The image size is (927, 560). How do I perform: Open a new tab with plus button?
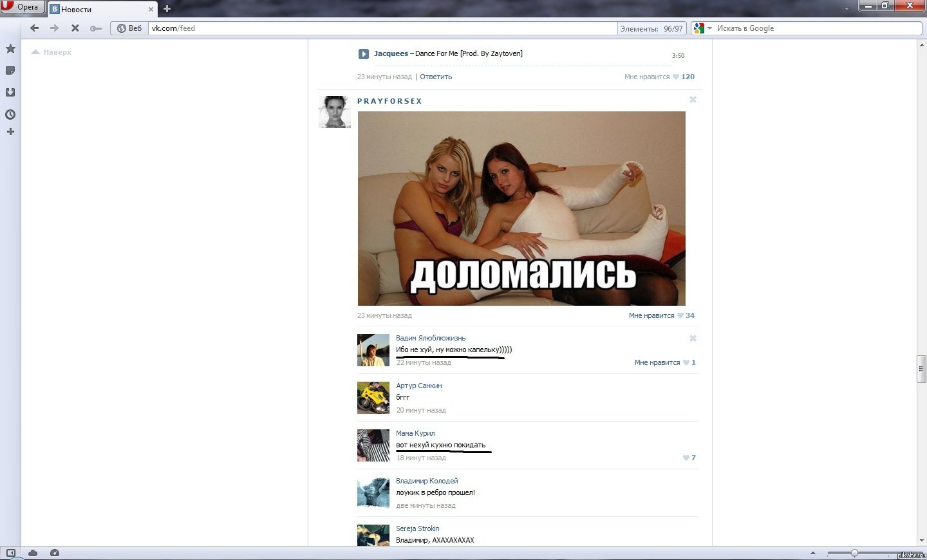point(167,9)
